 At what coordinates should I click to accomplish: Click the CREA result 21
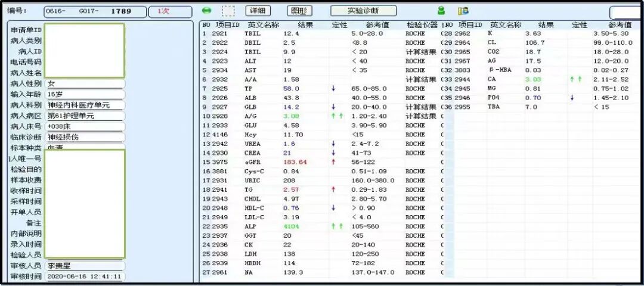(287, 153)
